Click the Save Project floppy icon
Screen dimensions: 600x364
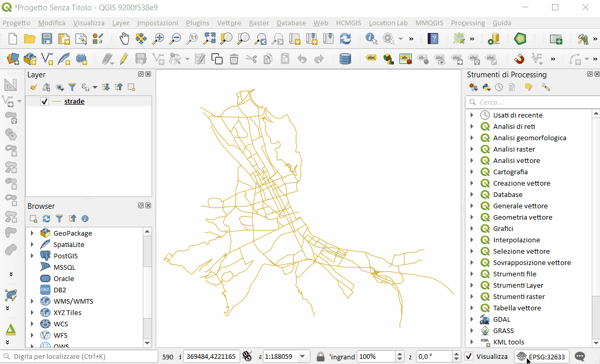(x=47, y=39)
